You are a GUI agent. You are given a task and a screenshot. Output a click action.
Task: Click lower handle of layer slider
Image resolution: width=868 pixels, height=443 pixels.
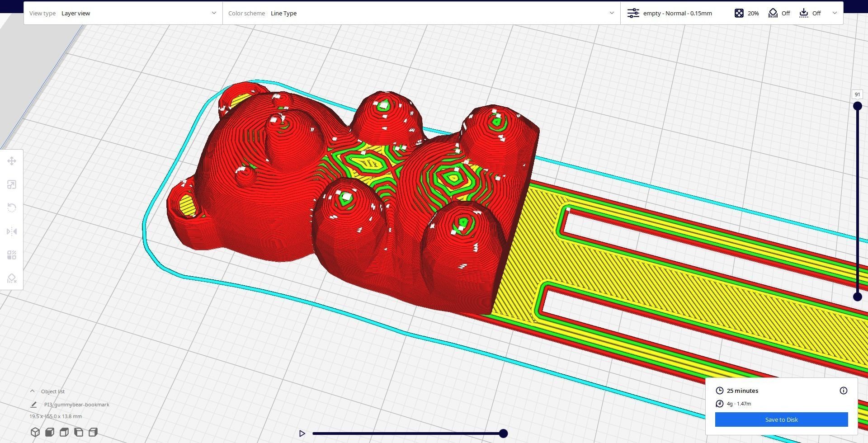(857, 297)
